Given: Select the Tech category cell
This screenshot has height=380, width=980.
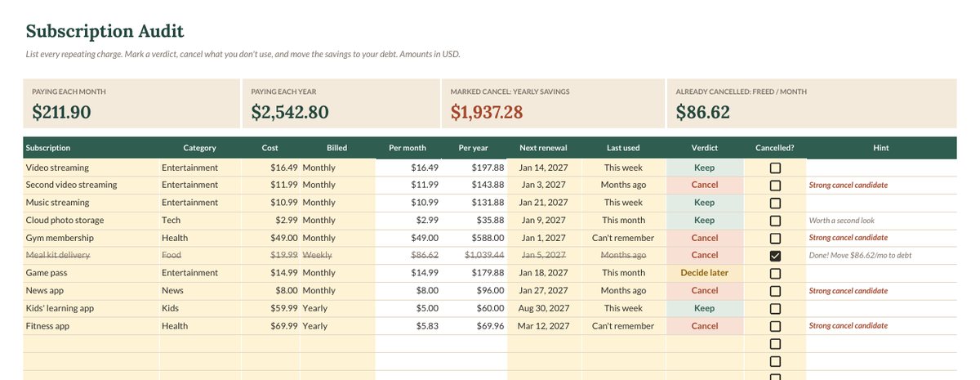Looking at the screenshot, I should tap(199, 221).
